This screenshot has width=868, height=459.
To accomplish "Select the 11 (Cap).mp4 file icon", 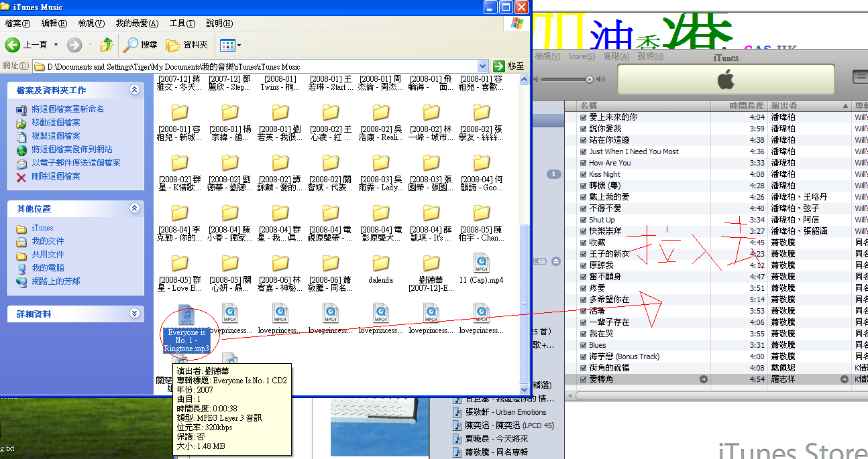I will tap(481, 263).
